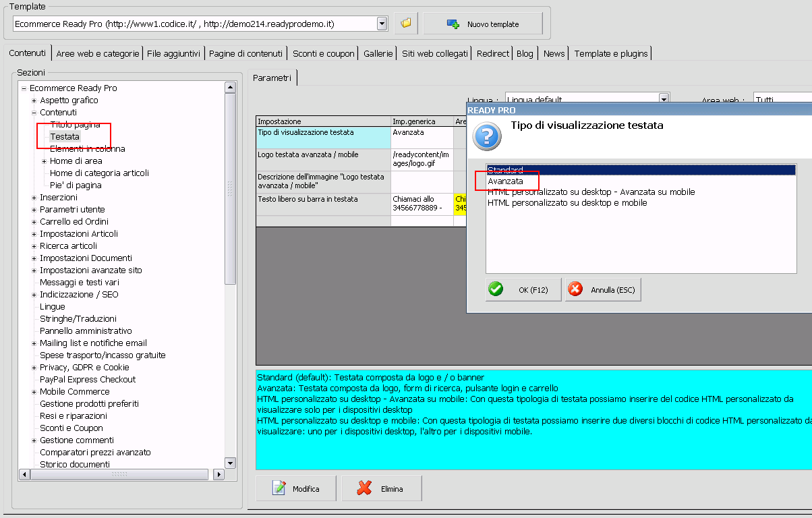Screen dimensions: 812x518
Task: Open the Template combo box dropdown
Action: point(382,24)
